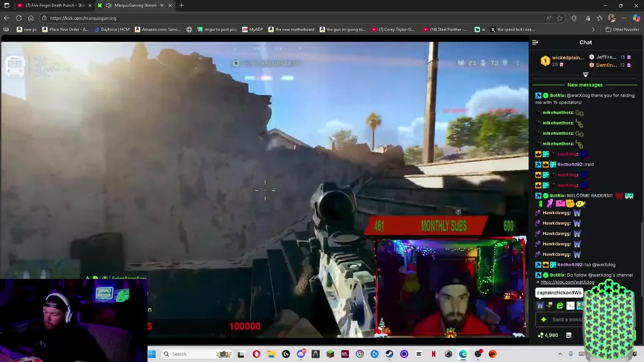Open the kick.com/warXdog link in chat
This screenshot has height=362, width=644.
(x=567, y=282)
